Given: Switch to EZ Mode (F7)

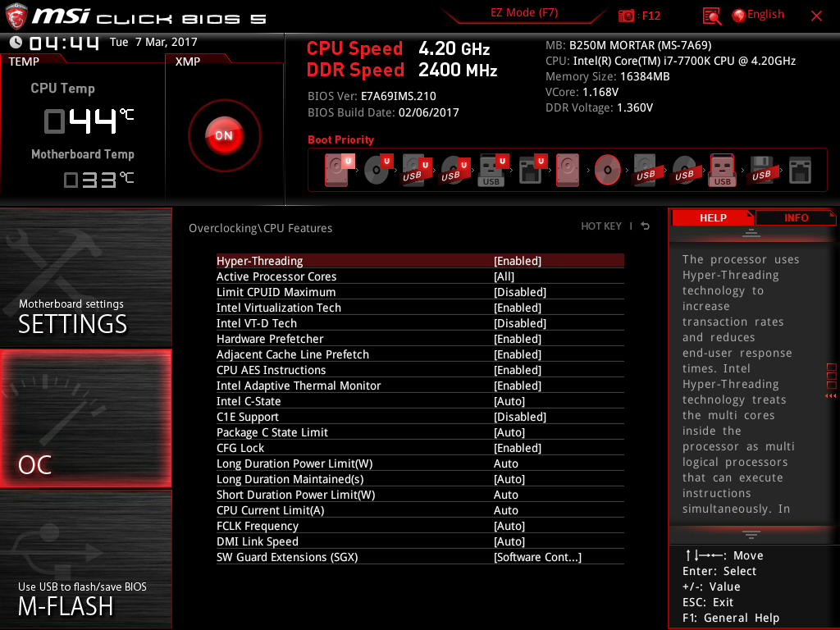Looking at the screenshot, I should pyautogui.click(x=524, y=13).
